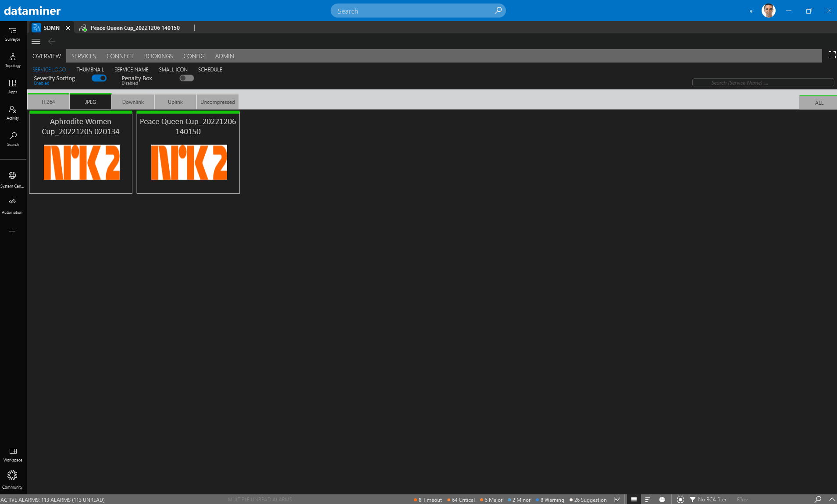Click the plus icon in the sidebar
This screenshot has height=504, width=837.
(x=12, y=231)
